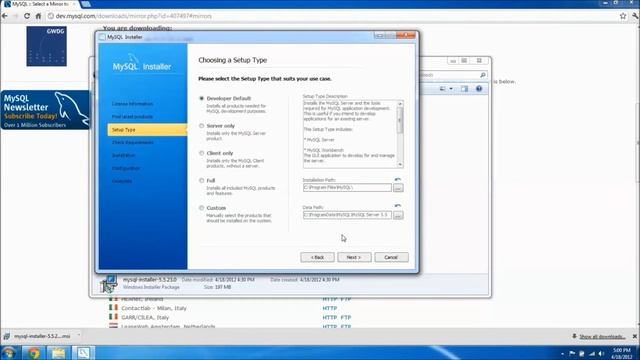Choose the Server only setup type
640x360 pixels.
pos(201,126)
